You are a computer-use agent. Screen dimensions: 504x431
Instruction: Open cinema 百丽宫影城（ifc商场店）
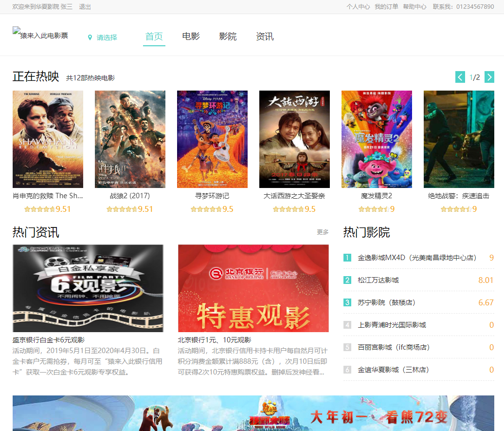click(x=394, y=347)
